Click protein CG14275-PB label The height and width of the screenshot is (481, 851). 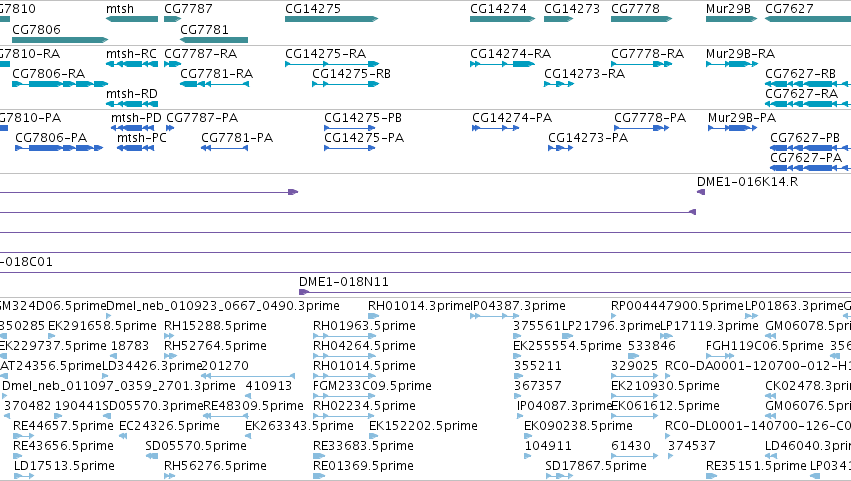click(363, 118)
